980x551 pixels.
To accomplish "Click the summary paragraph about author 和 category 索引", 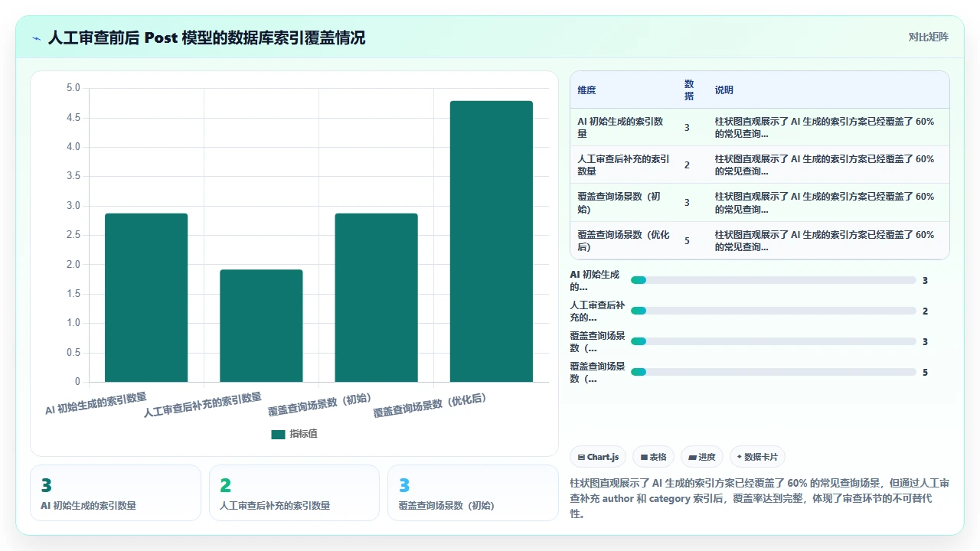I will (x=760, y=498).
